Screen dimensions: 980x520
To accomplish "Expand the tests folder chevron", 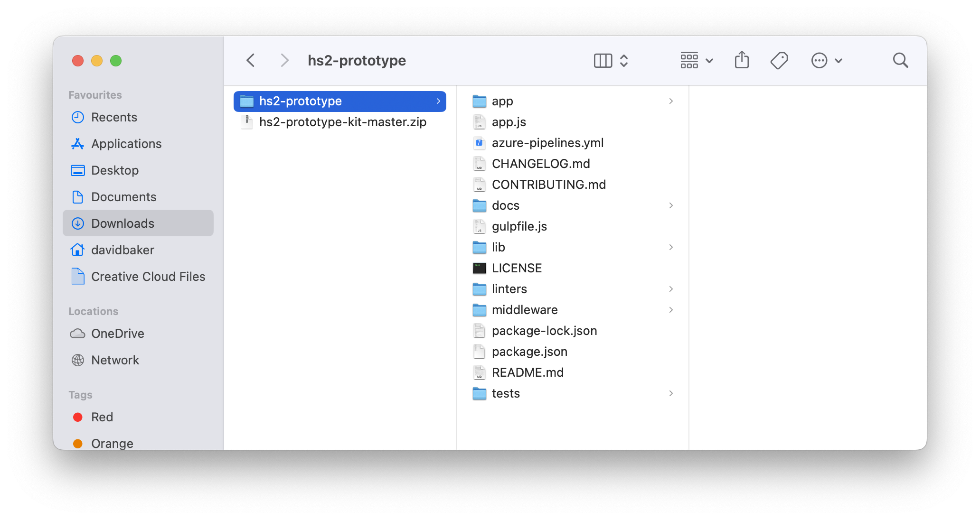I will click(671, 393).
